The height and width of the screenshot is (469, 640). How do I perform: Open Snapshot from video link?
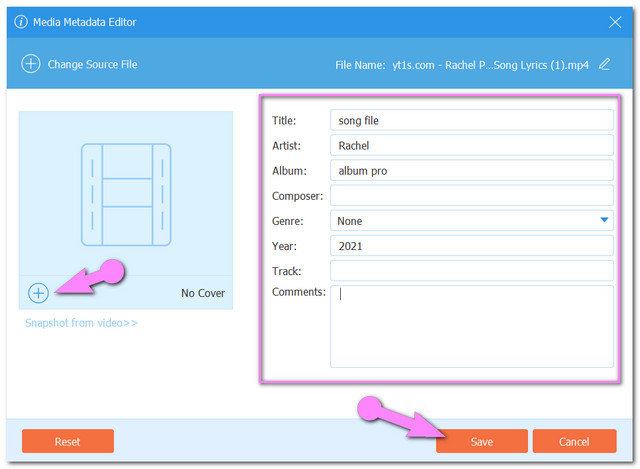point(81,323)
